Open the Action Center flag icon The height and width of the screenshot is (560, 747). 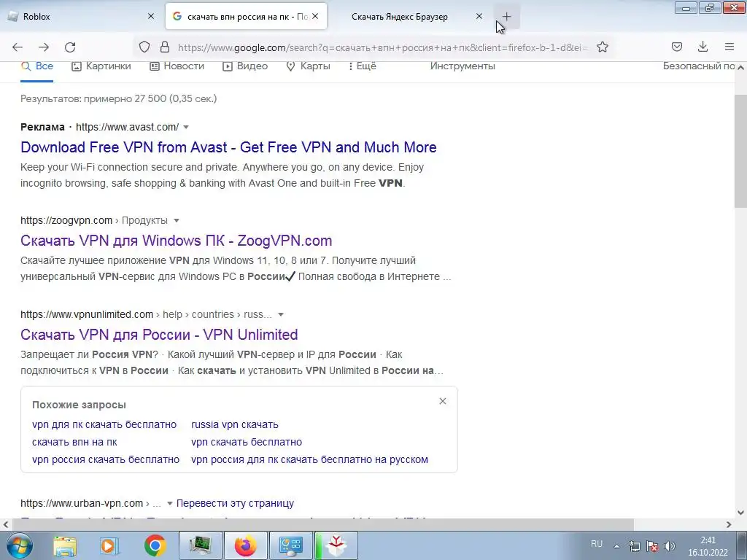click(x=651, y=546)
